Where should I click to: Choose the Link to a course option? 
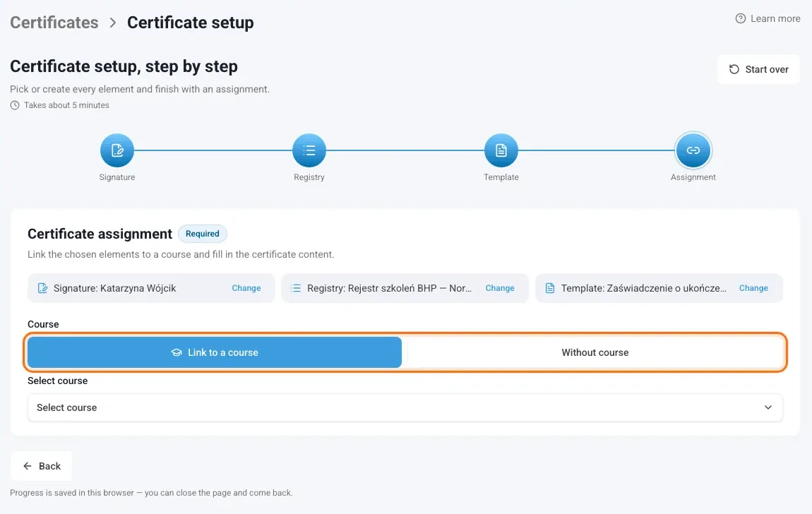[x=215, y=352]
